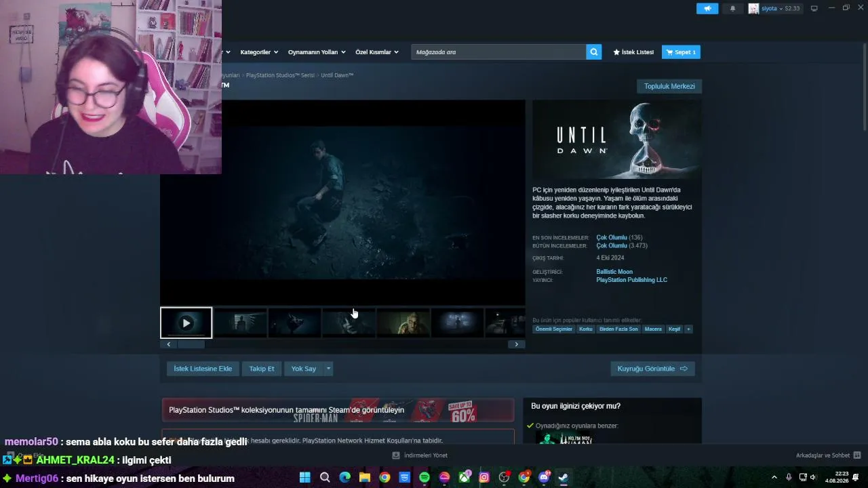This screenshot has height=488, width=868.
Task: Click the magnifier search button in store bar
Action: tap(593, 52)
